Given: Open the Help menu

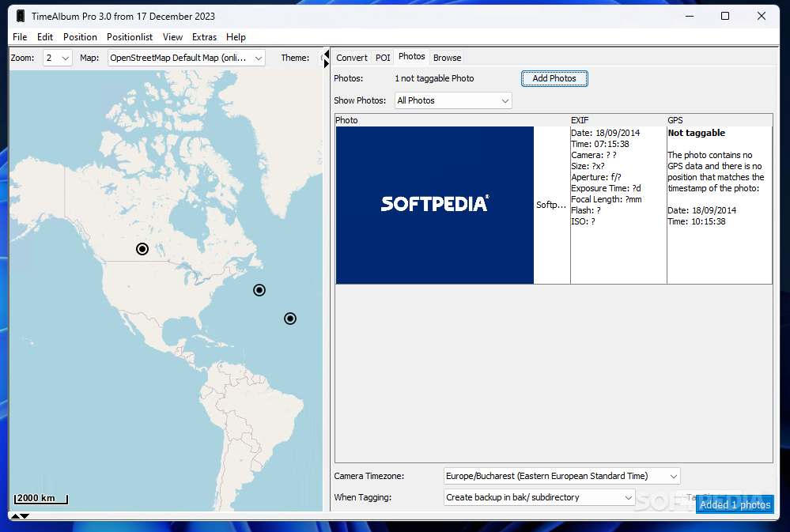Looking at the screenshot, I should [236, 37].
